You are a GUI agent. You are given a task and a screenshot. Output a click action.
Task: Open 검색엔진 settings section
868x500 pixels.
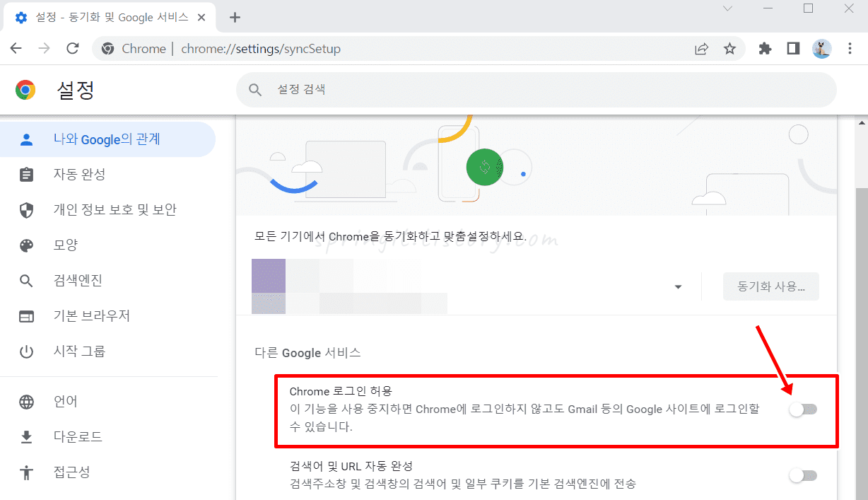click(x=107, y=281)
